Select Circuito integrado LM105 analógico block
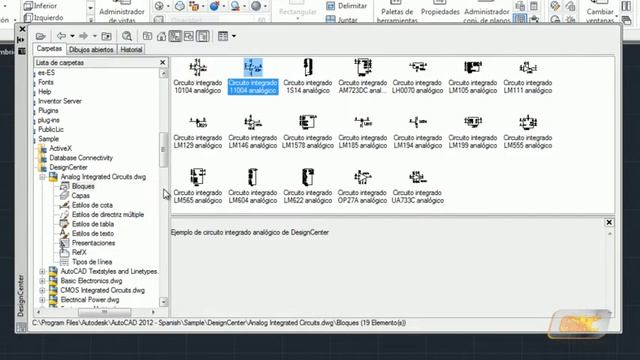 473,77
